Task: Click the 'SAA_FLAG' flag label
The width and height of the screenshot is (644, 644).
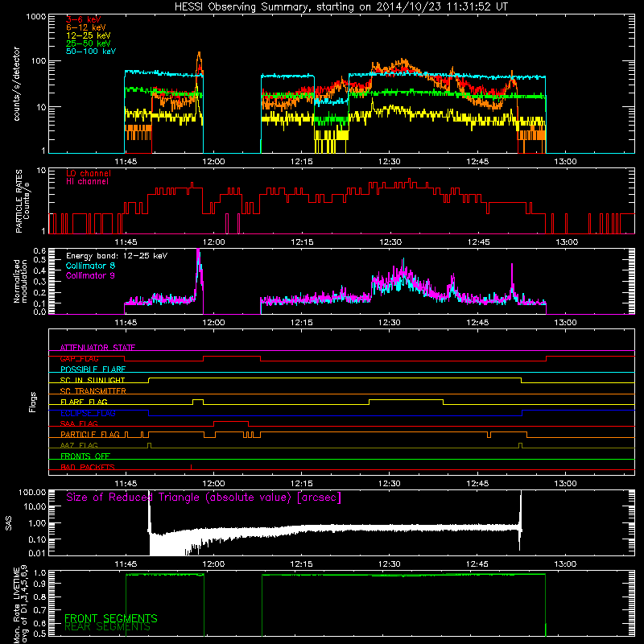Action: click(x=79, y=423)
